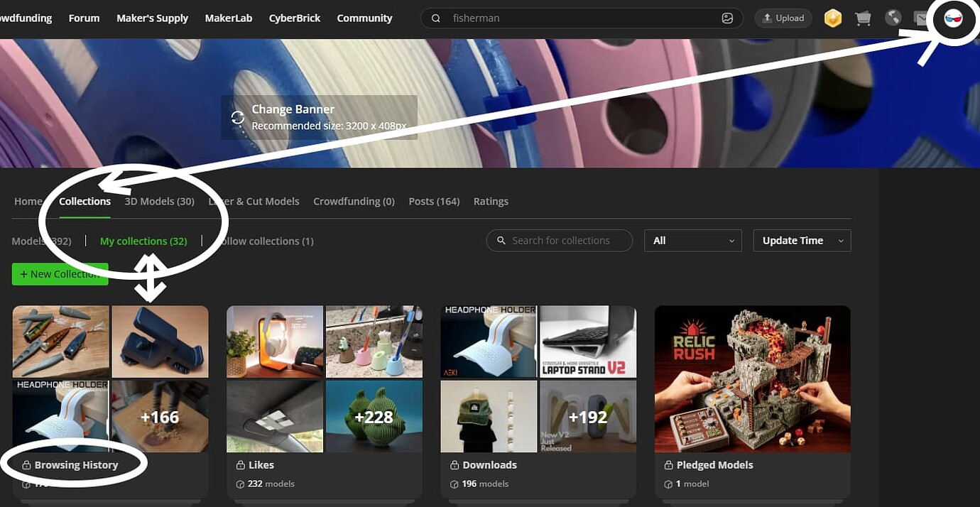Click the 196 models count text
Image resolution: width=980 pixels, height=507 pixels.
pos(486,484)
